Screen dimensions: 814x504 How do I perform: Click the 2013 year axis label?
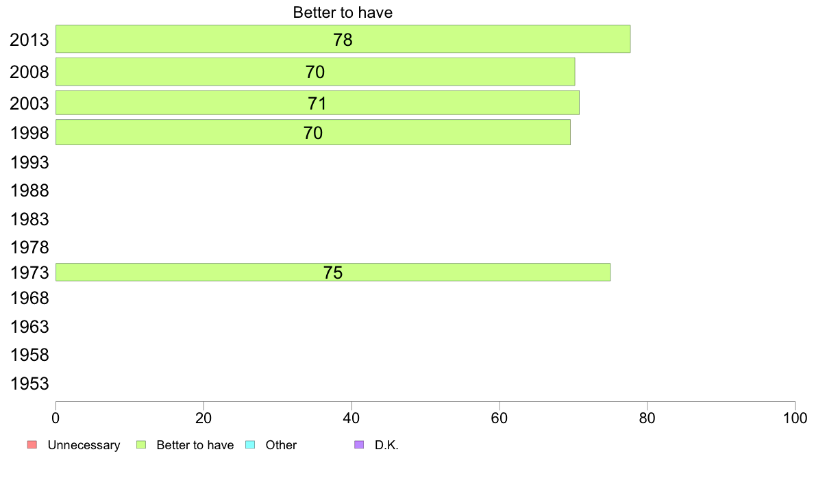pyautogui.click(x=29, y=40)
